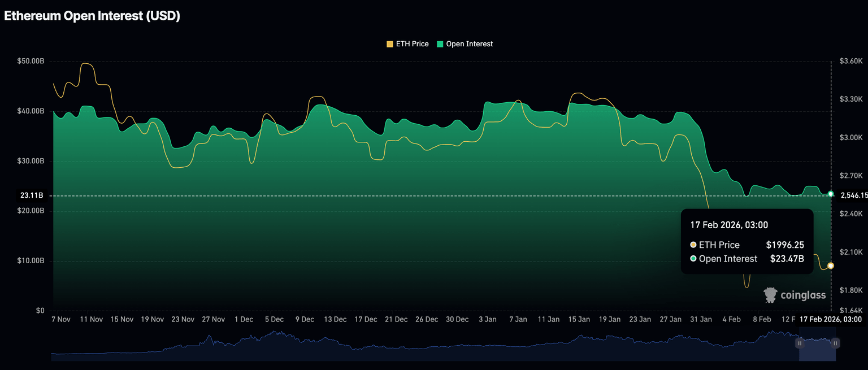Click the yellow ETH Price legend square
868x370 pixels.
389,44
